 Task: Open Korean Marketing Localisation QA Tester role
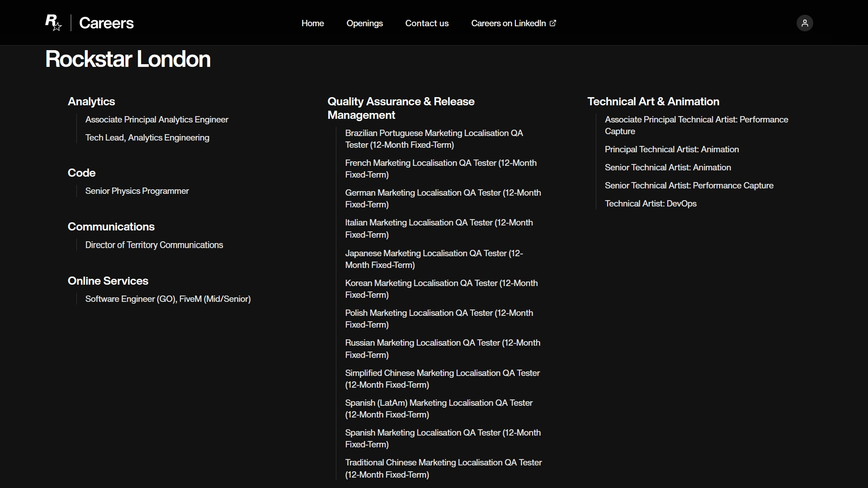[x=441, y=289]
